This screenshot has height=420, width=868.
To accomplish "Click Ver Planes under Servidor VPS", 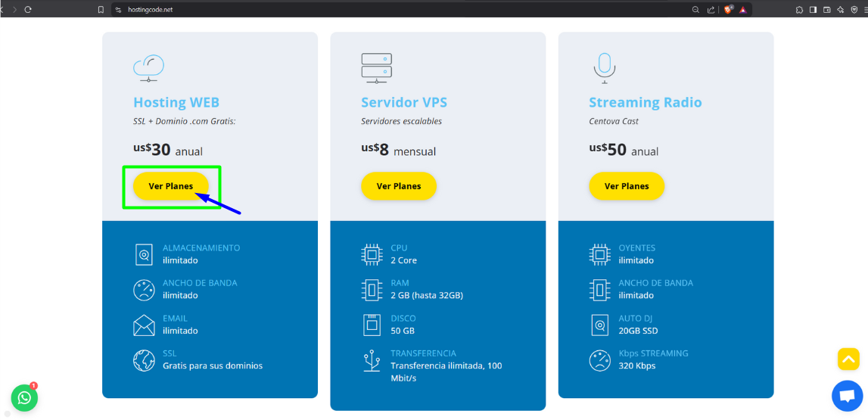I will [399, 186].
